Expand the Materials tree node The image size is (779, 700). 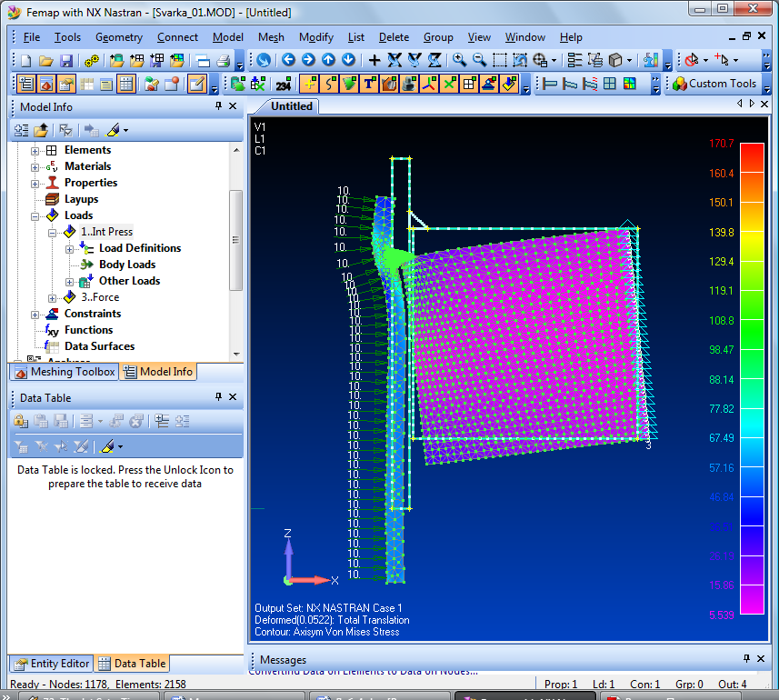point(35,167)
